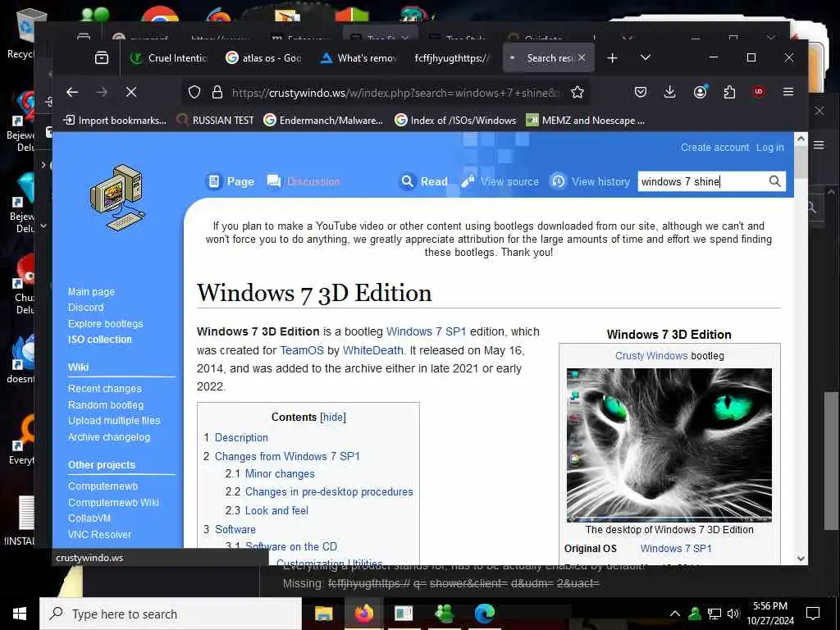Open a new tab with the plus button
This screenshot has width=840, height=630.
612,58
